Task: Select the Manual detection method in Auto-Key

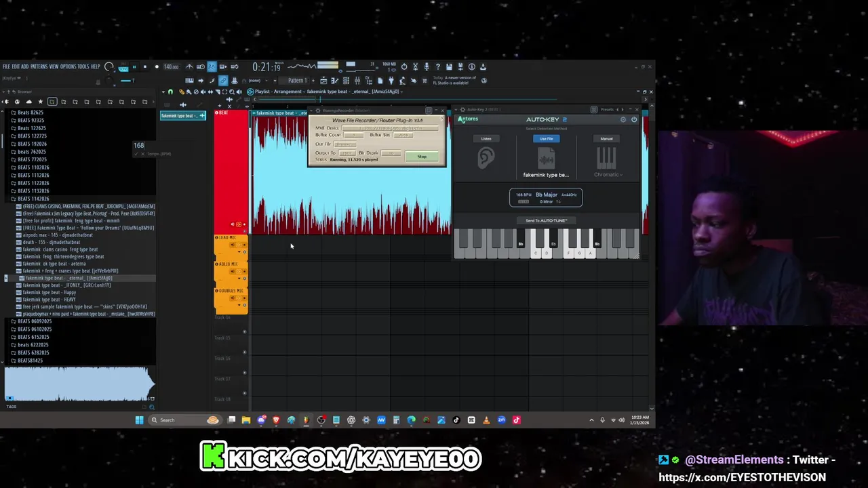Action: tap(606, 139)
